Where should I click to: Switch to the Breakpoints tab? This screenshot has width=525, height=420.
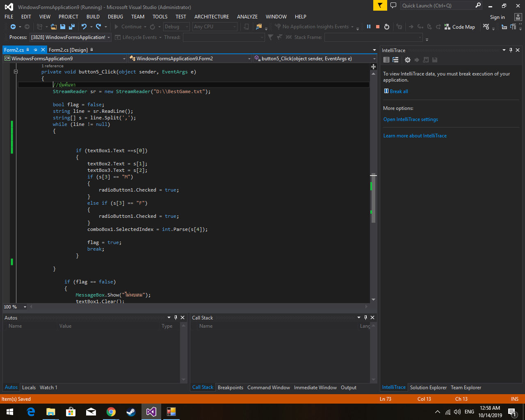click(231, 388)
